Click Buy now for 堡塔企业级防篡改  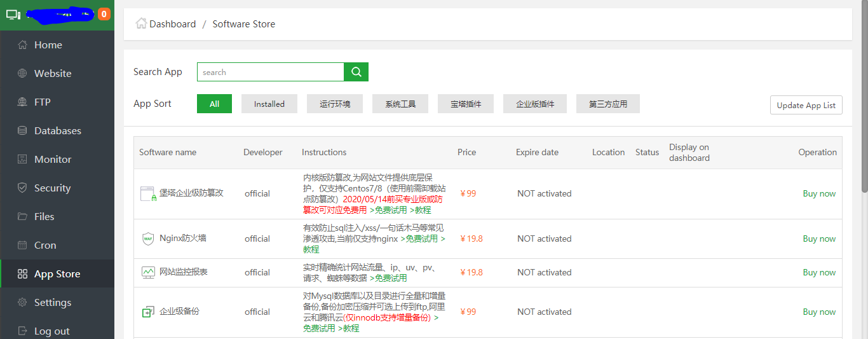[819, 194]
